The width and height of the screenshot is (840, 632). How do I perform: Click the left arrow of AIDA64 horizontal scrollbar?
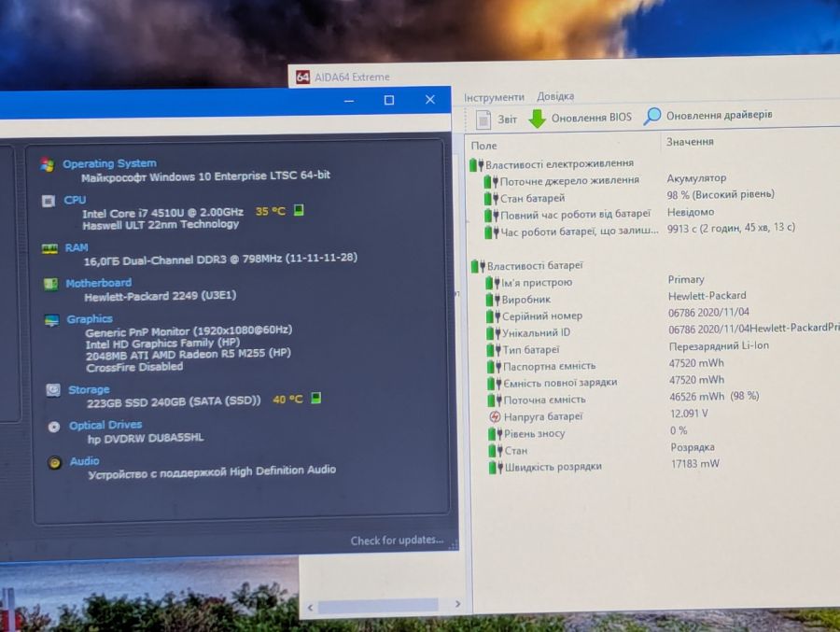point(310,608)
